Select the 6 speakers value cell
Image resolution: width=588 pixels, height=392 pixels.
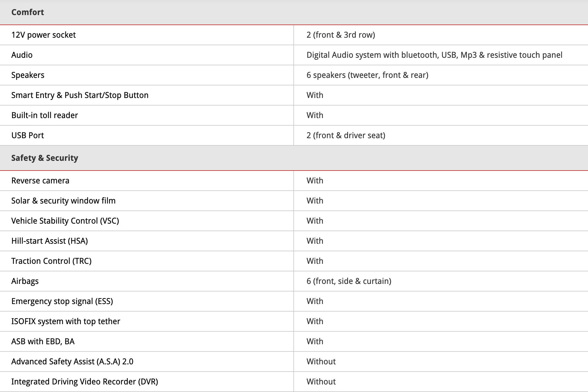tap(367, 75)
